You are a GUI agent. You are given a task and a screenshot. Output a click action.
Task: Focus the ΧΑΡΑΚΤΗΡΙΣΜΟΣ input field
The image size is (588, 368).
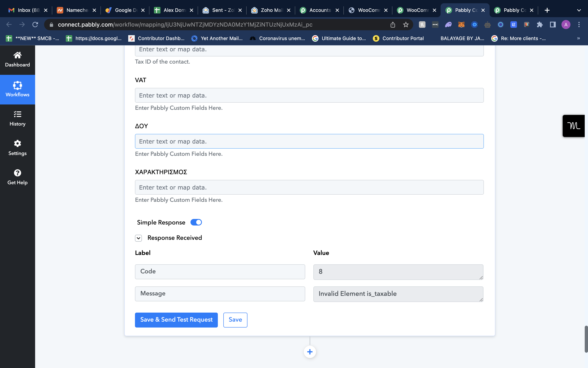tap(309, 187)
